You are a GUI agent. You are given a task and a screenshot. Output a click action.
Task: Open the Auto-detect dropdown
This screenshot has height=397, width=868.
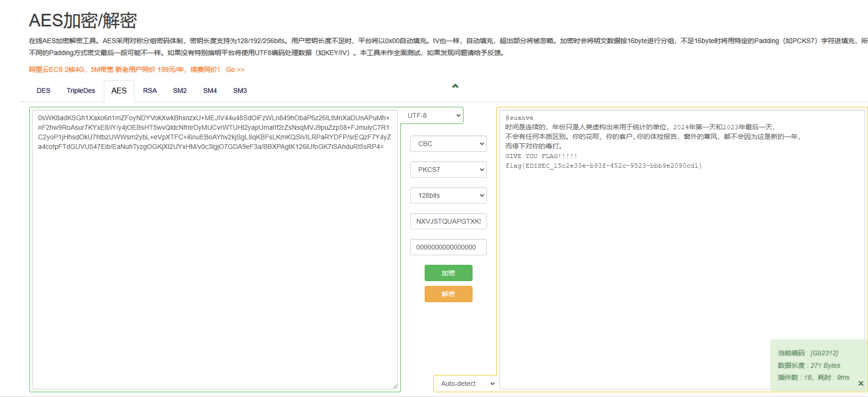pyautogui.click(x=465, y=384)
